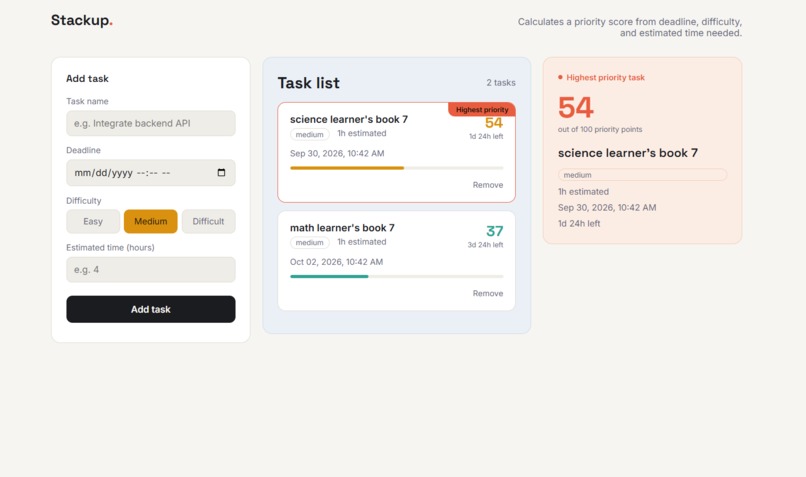The width and height of the screenshot is (806, 477).
Task: Click the medium tag on science task card
Action: [x=309, y=135]
